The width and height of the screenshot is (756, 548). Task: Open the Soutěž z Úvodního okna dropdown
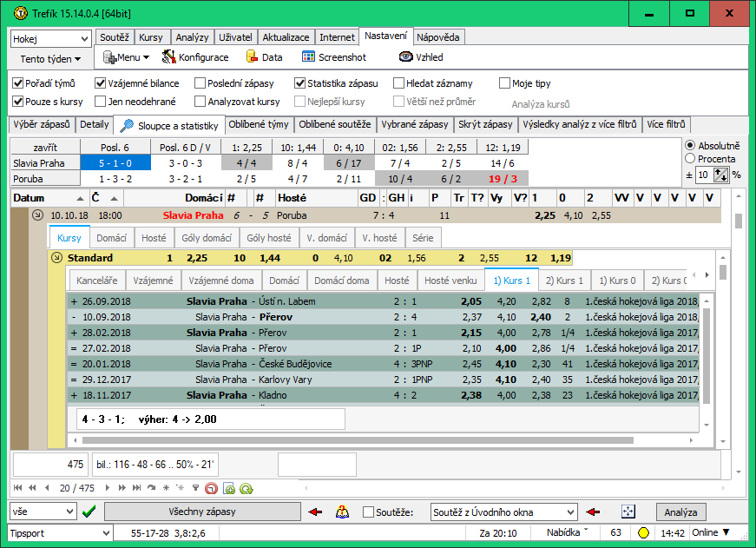(x=503, y=512)
